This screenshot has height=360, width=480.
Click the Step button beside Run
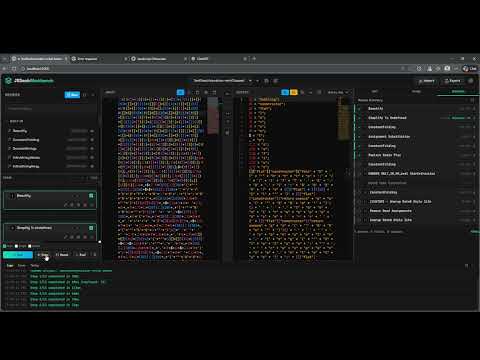[x=43, y=255]
